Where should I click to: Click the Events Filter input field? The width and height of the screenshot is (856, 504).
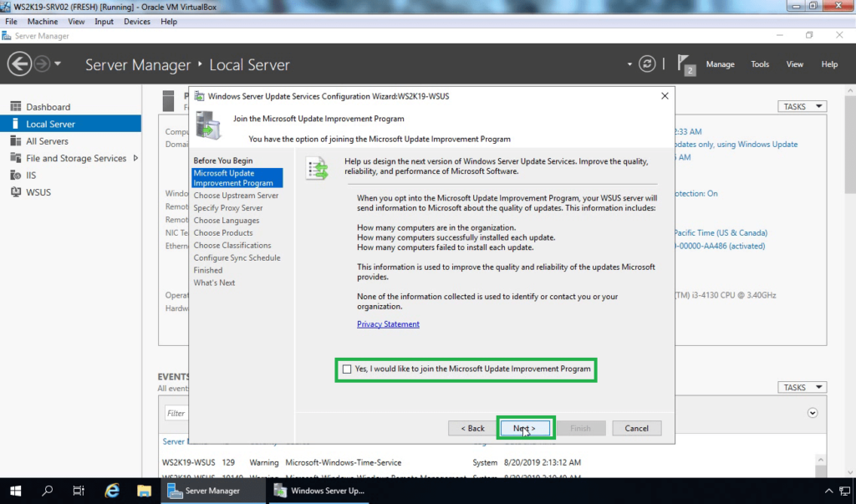click(176, 413)
